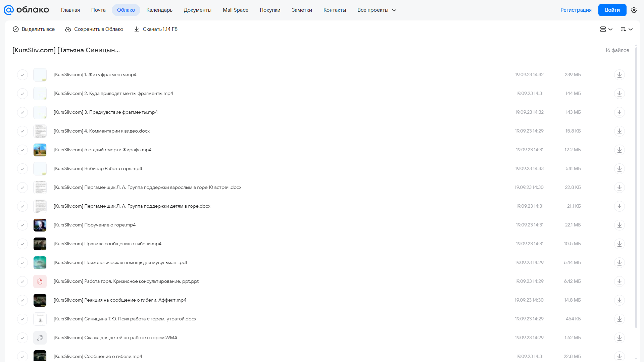
Task: Open the view mode dropdown
Action: click(x=606, y=29)
